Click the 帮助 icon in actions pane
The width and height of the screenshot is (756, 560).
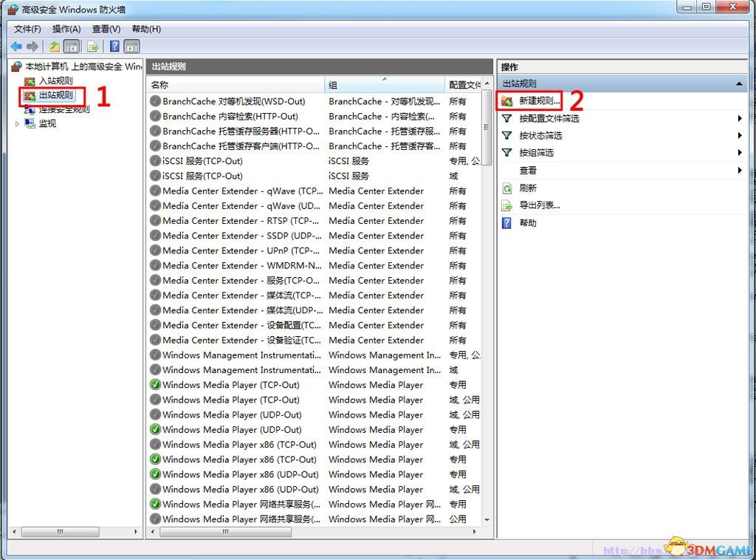506,223
